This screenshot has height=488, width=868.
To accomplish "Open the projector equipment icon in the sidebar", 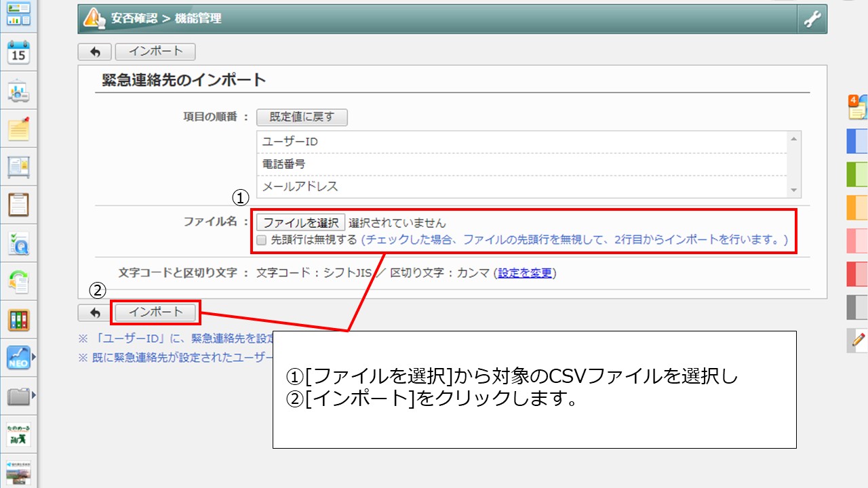I will [x=18, y=91].
